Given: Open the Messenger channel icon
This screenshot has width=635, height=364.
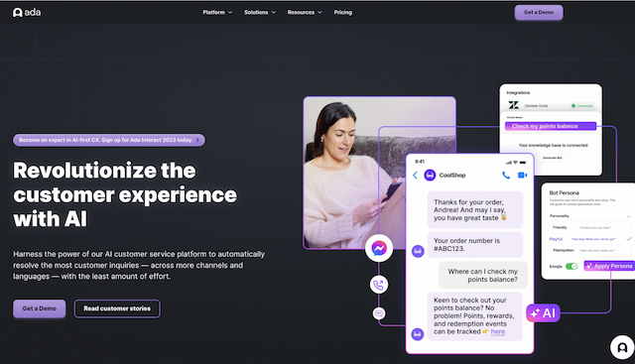Looking at the screenshot, I should (379, 248).
